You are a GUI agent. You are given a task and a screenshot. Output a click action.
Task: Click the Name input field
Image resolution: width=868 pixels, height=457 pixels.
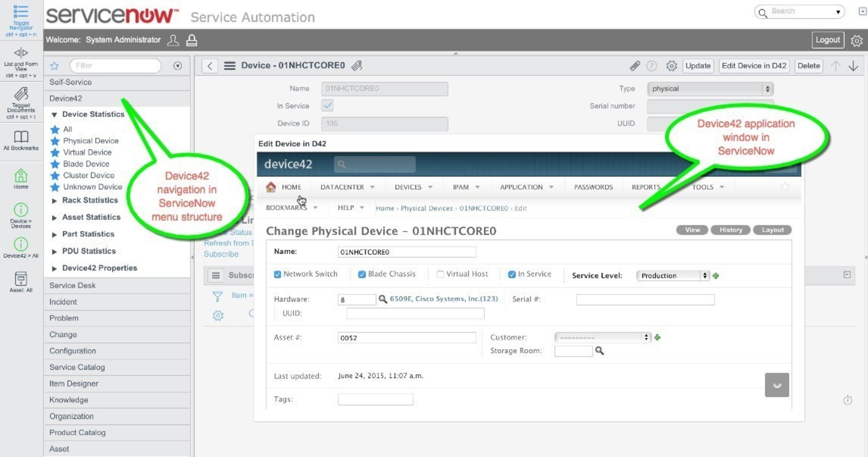point(384,88)
